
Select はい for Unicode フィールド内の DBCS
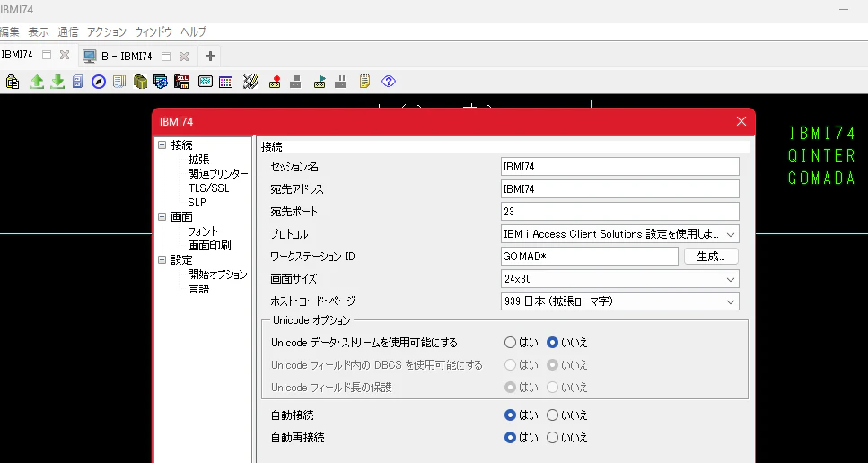click(510, 365)
